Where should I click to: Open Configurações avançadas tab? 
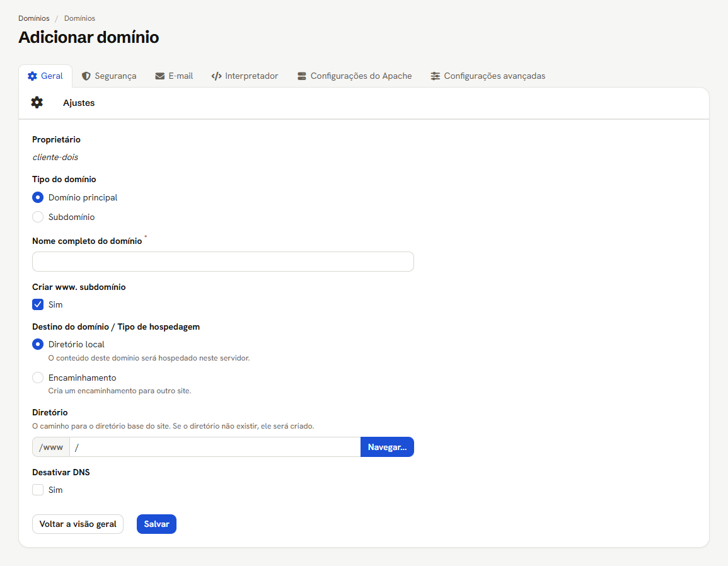488,76
